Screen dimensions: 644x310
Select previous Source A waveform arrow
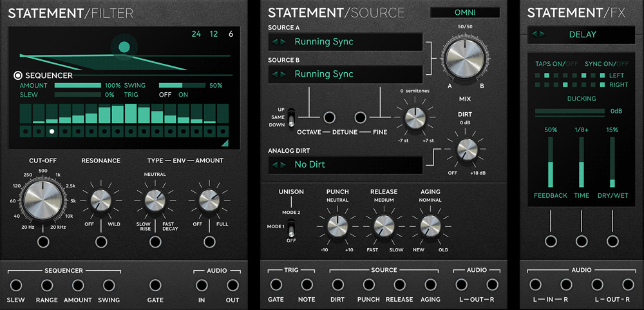[x=275, y=41]
